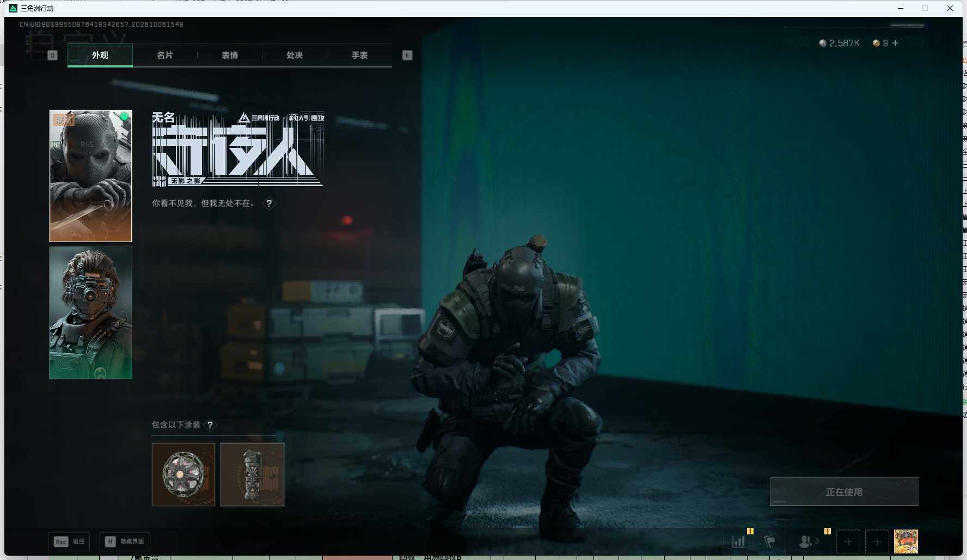Click the 你看不见我，但我无处不在 description text
Screen dimensions: 967x560
[204, 204]
